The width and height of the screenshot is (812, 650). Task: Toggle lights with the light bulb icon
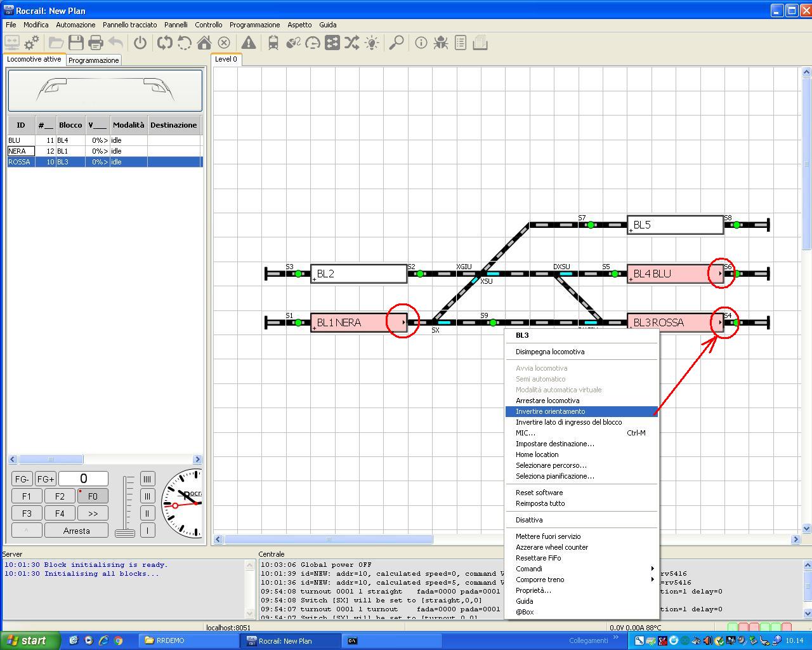(x=372, y=43)
